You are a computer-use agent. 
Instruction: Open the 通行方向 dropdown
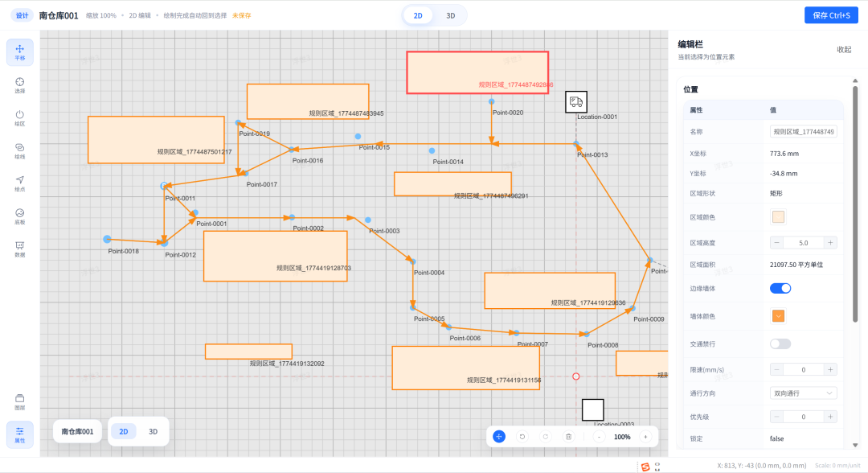(x=803, y=393)
